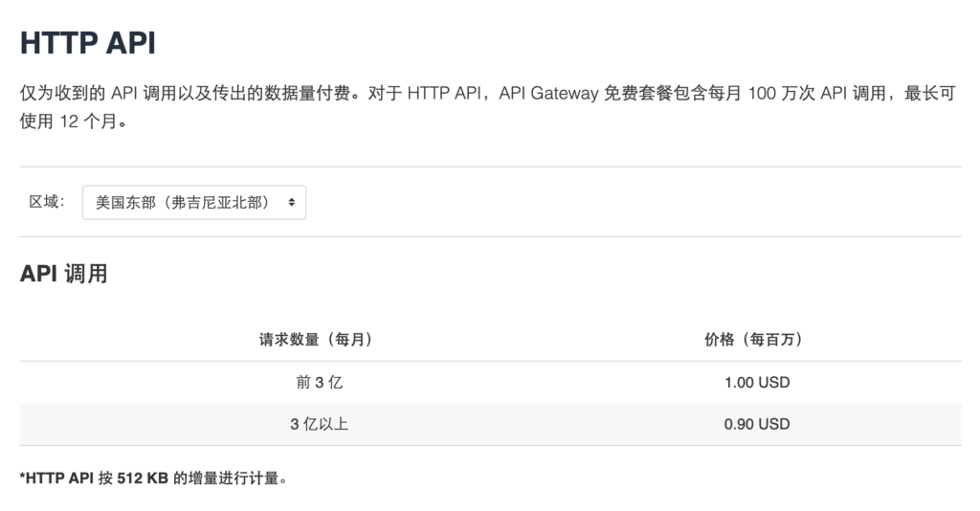The width and height of the screenshot is (980, 511).
Task: Click the HTTP API main heading
Action: pyautogui.click(x=88, y=44)
